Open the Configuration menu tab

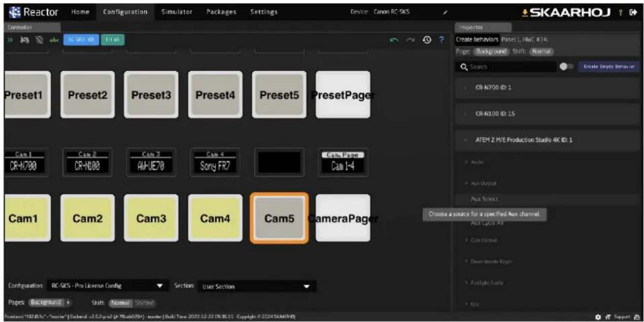tap(125, 12)
